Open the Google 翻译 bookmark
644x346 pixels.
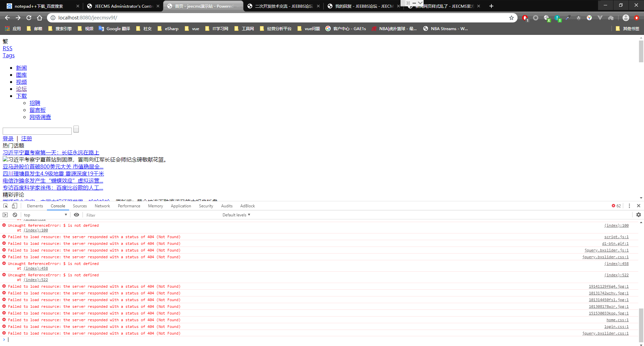pos(114,29)
